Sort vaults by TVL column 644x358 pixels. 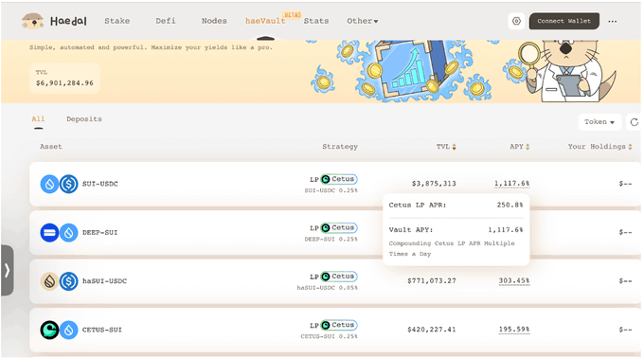(x=446, y=147)
